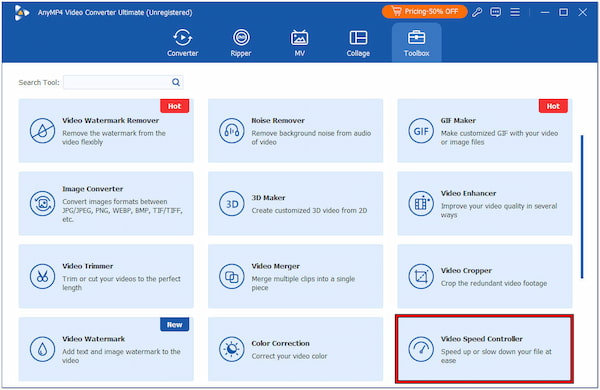Click the Pricing-50% OFF button
Image resolution: width=600 pixels, height=390 pixels.
pos(424,12)
